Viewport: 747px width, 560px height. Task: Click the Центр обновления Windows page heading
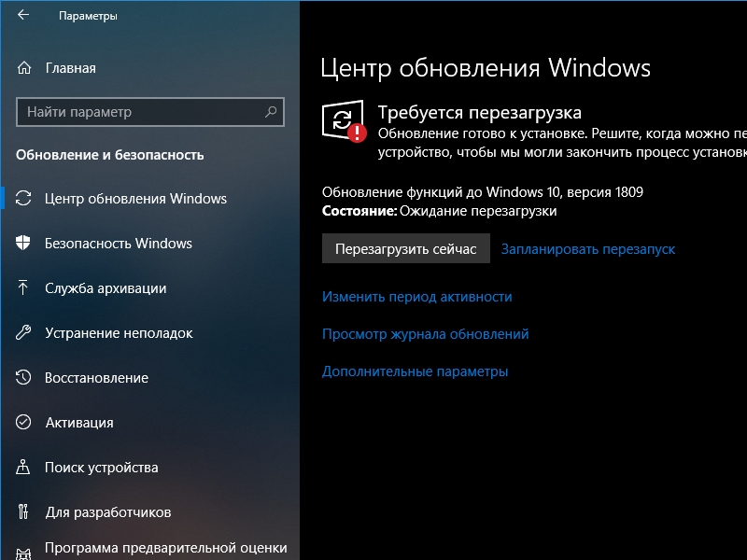coord(486,67)
